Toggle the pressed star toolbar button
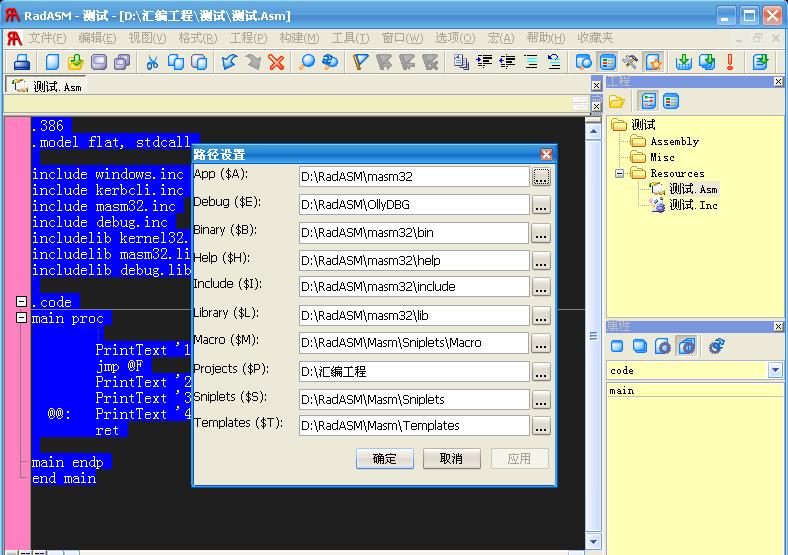The width and height of the screenshot is (788, 555). pos(653,62)
